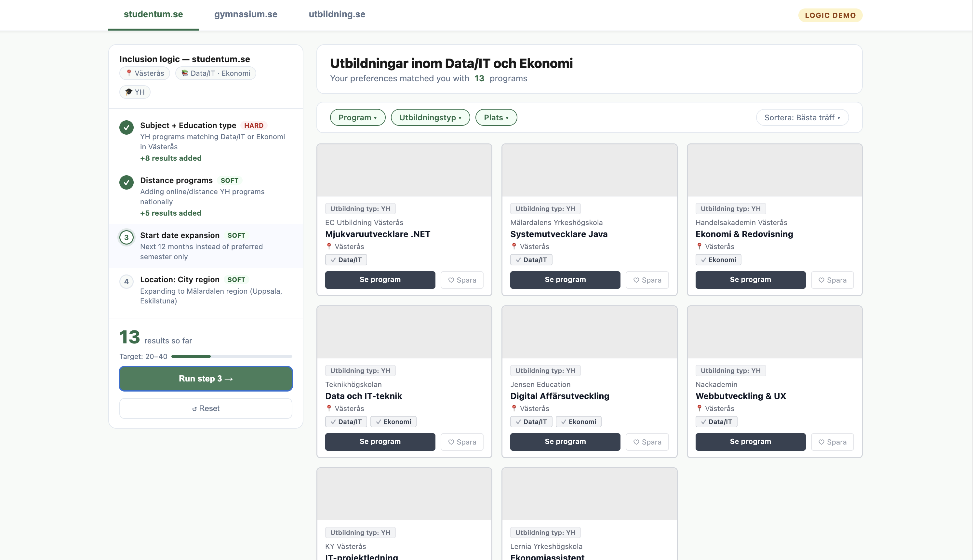Toggle Data/IT tag on Mjukvaruutvecklare .NET card
Viewport: 973px width, 560px height.
tap(346, 260)
